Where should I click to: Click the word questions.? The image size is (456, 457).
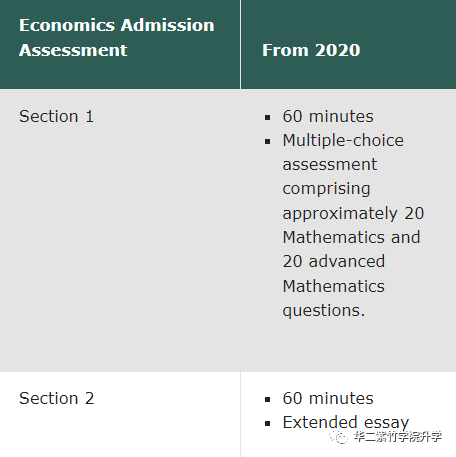[x=324, y=311]
